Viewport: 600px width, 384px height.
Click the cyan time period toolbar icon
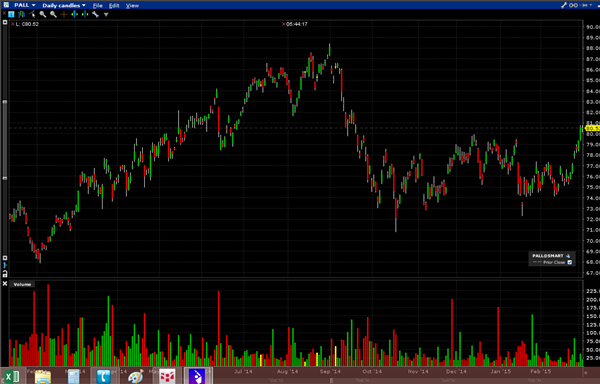(x=11, y=14)
